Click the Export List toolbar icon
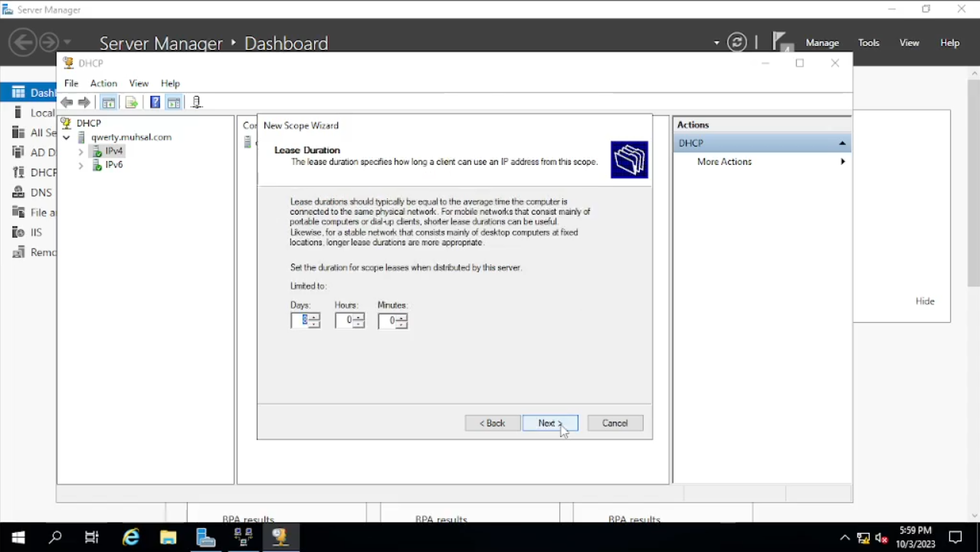The image size is (980, 552). point(131,103)
